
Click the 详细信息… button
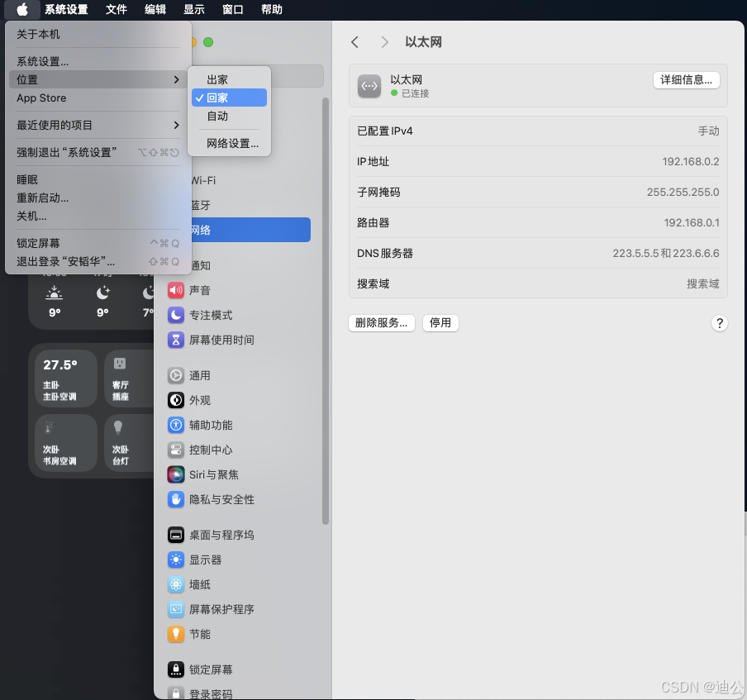[x=686, y=80]
